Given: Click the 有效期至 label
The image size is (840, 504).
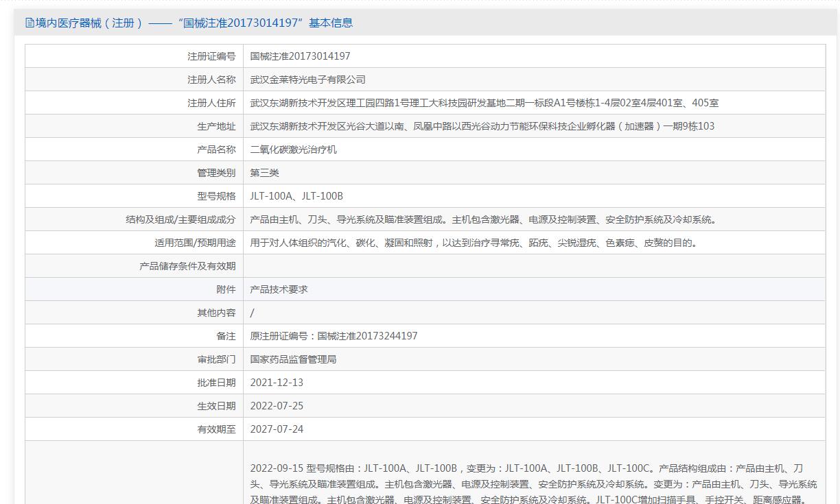Looking at the screenshot, I should coord(216,429).
